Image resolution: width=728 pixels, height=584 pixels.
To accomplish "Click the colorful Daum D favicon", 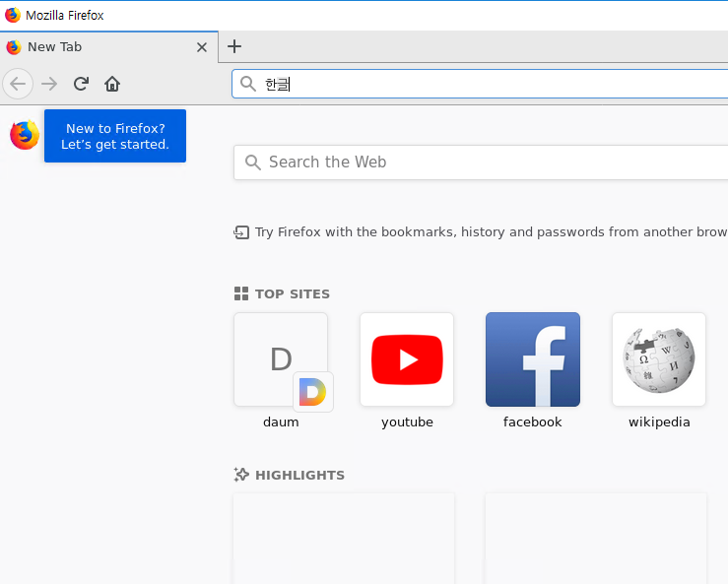I will (313, 392).
